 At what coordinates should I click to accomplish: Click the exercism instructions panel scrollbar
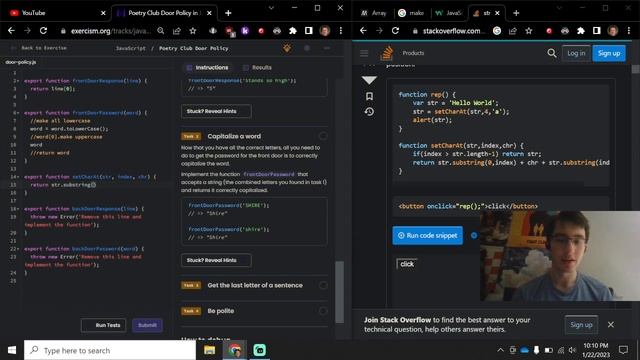(339, 292)
